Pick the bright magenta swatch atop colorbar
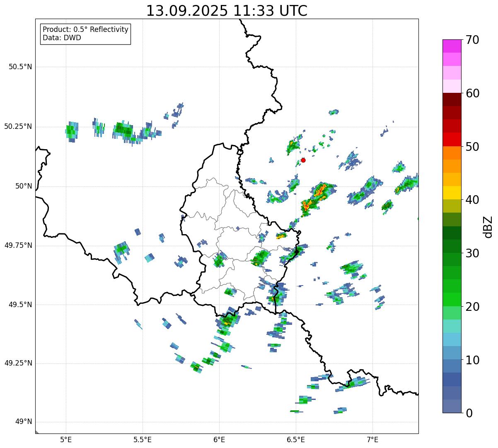498x448 pixels. coord(452,46)
